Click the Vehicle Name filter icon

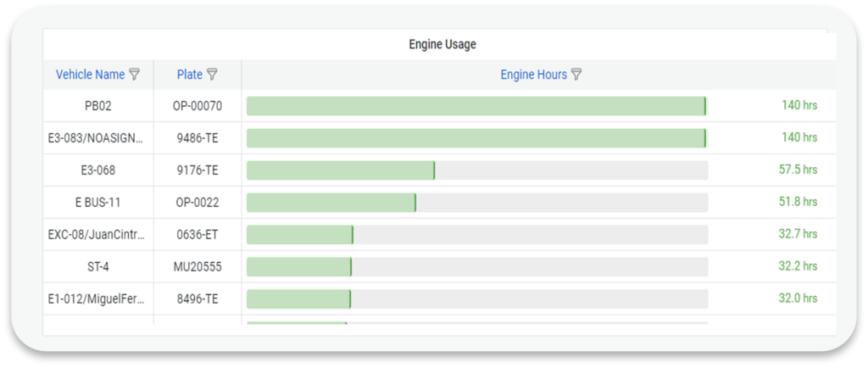tap(135, 75)
